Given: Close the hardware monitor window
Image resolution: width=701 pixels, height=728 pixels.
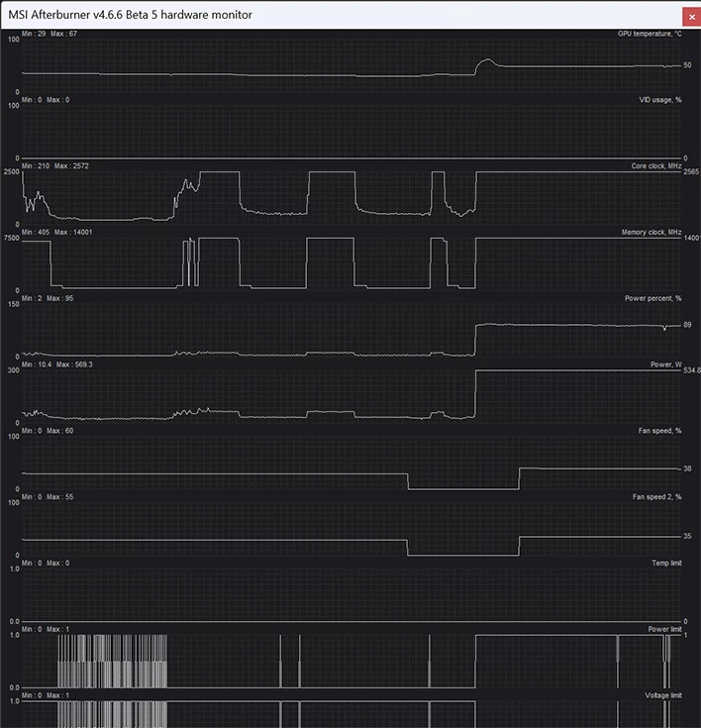Looking at the screenshot, I should (x=691, y=17).
